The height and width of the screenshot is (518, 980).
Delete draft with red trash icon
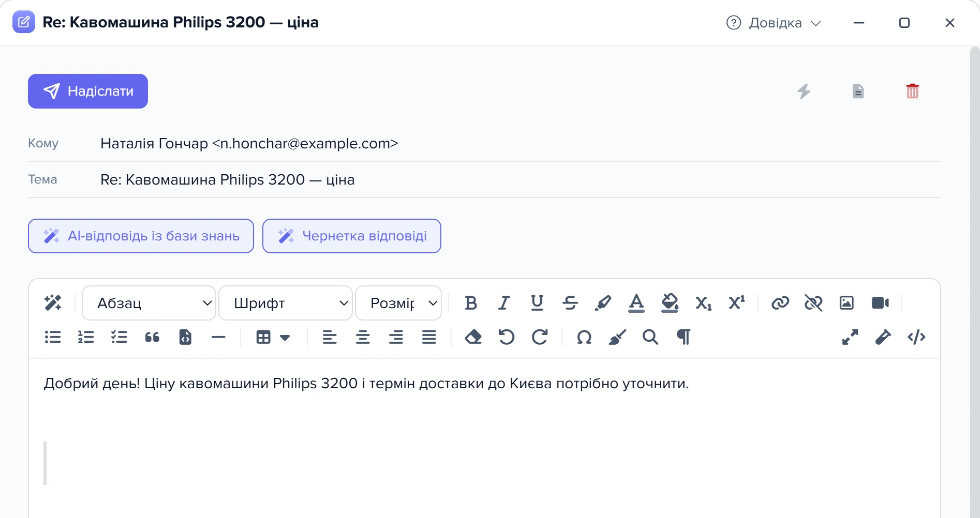coord(912,91)
